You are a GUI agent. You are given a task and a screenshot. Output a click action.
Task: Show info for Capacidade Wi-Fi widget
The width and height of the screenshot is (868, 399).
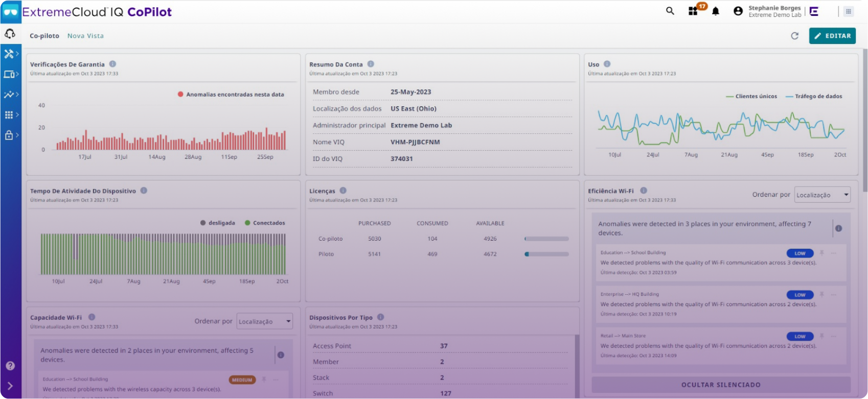[x=92, y=317]
